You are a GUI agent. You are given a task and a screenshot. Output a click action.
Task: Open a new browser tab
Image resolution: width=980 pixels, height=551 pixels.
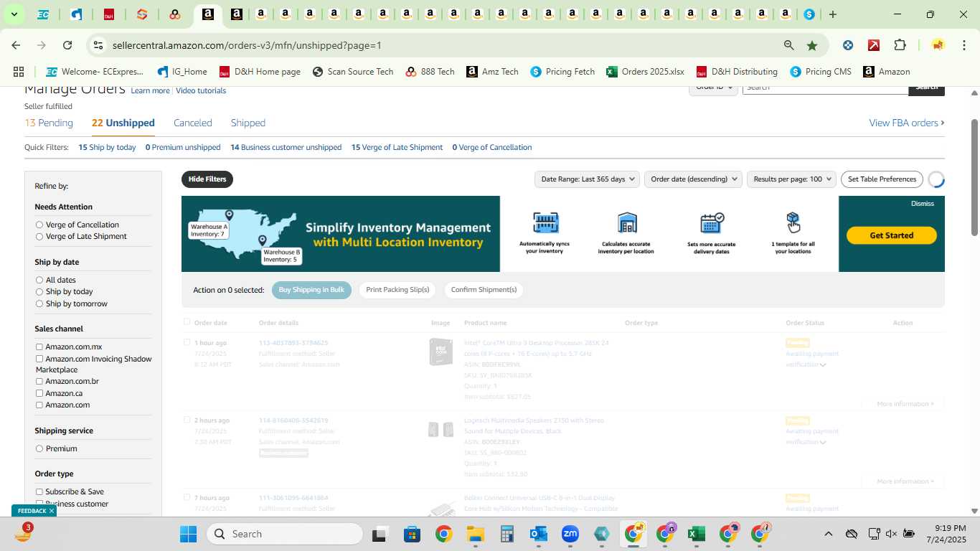(832, 14)
